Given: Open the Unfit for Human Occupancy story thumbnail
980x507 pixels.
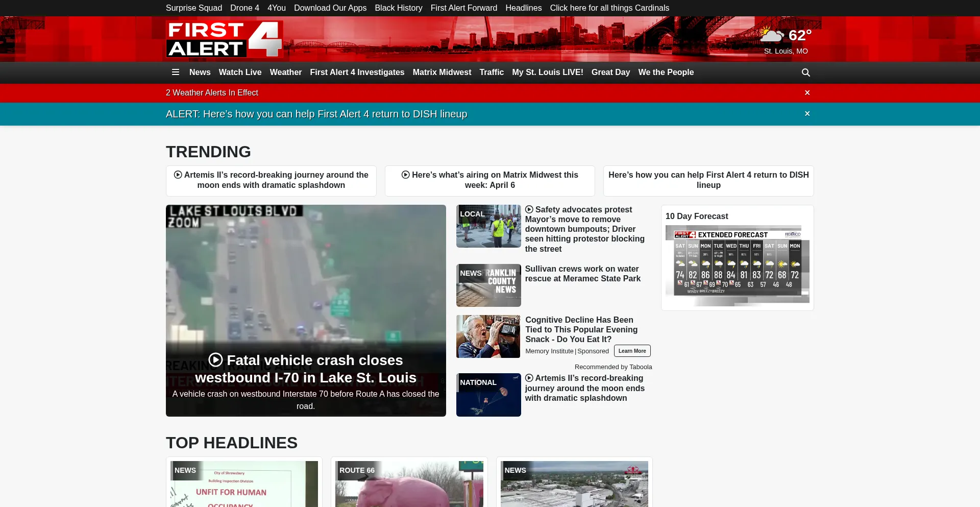Looking at the screenshot, I should tap(244, 484).
